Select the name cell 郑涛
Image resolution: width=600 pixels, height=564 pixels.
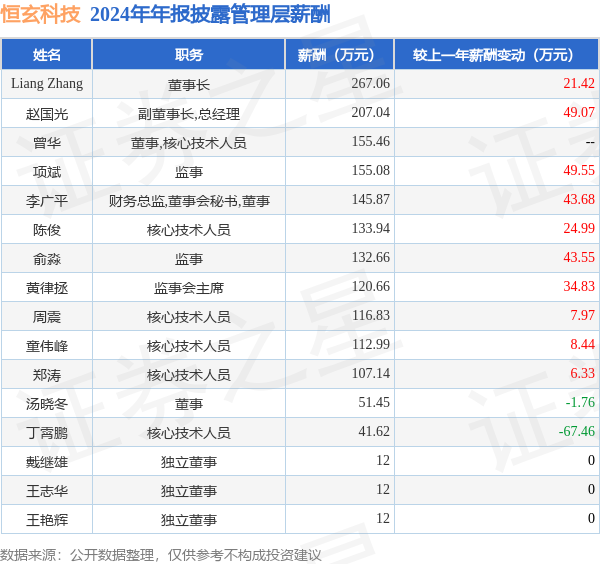[x=47, y=375]
